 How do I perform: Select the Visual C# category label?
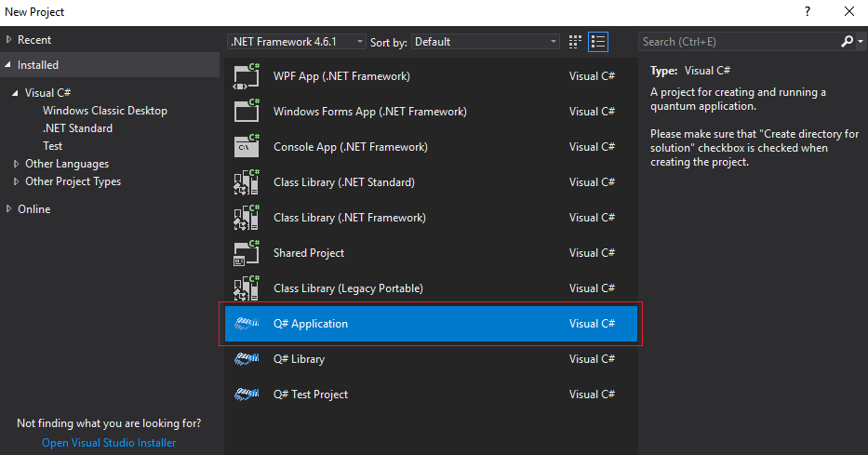[x=47, y=93]
